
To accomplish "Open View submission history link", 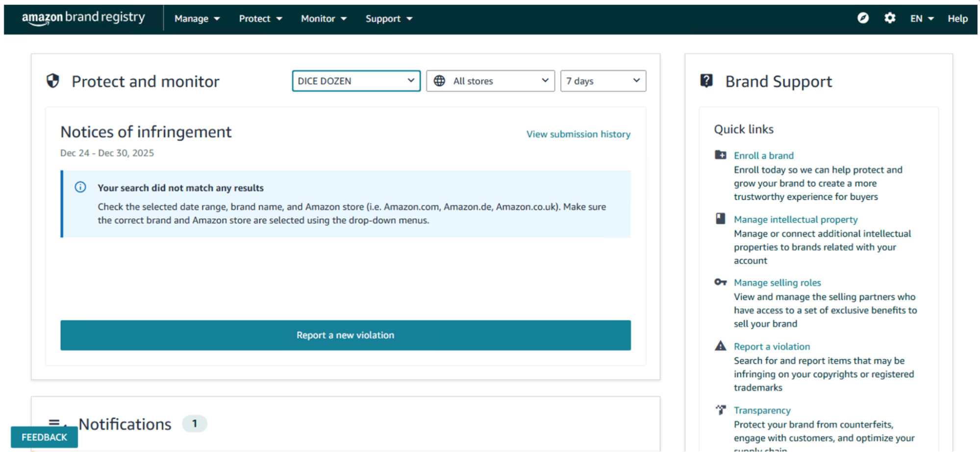I will click(578, 134).
